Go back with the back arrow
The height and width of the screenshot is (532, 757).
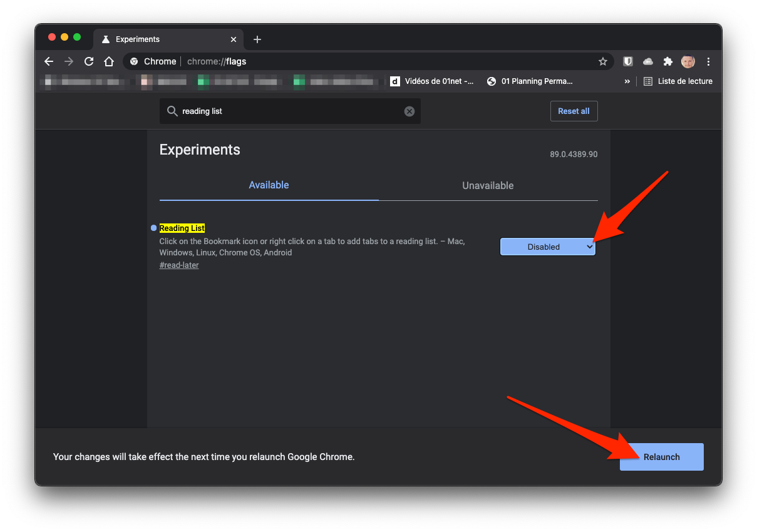point(49,61)
